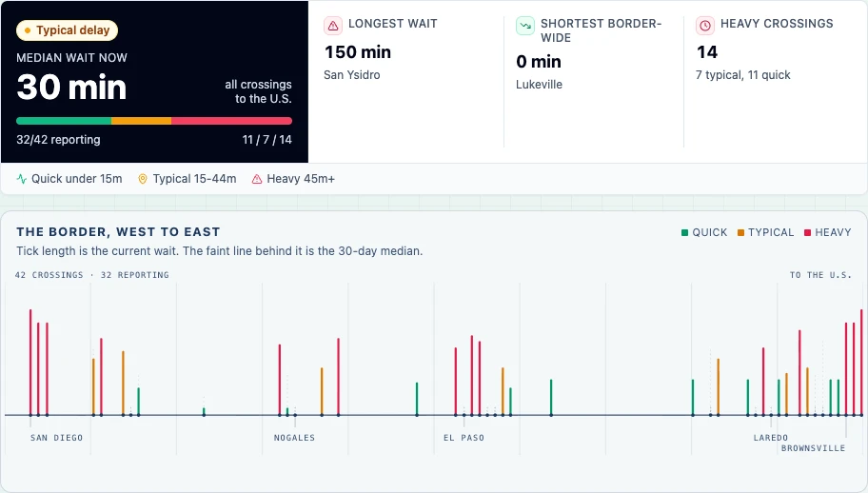The height and width of the screenshot is (493, 868).
Task: Click the LAREDO axis label
Action: coord(771,438)
